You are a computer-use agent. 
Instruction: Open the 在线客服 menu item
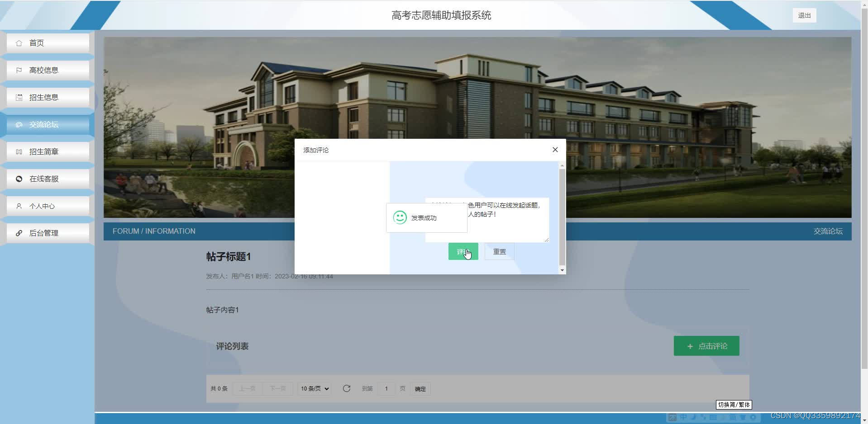pos(48,179)
